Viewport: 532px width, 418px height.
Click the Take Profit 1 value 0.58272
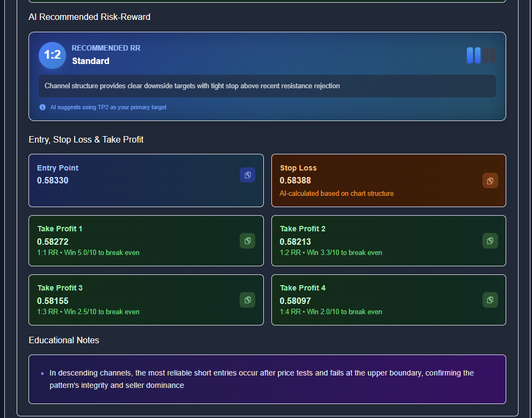[x=53, y=242]
